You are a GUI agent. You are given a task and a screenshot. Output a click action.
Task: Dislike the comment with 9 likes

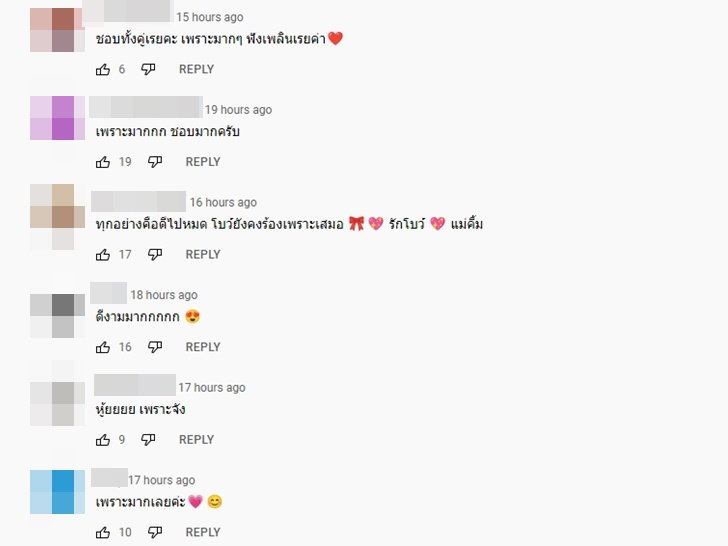148,439
